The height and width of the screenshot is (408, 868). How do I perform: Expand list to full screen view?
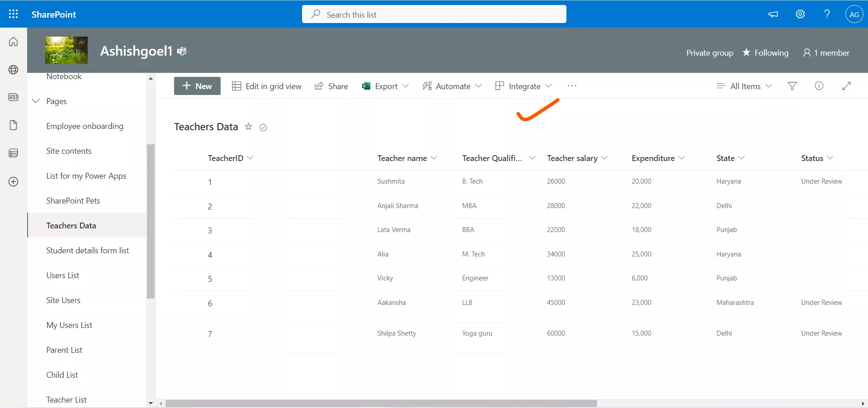pyautogui.click(x=846, y=86)
